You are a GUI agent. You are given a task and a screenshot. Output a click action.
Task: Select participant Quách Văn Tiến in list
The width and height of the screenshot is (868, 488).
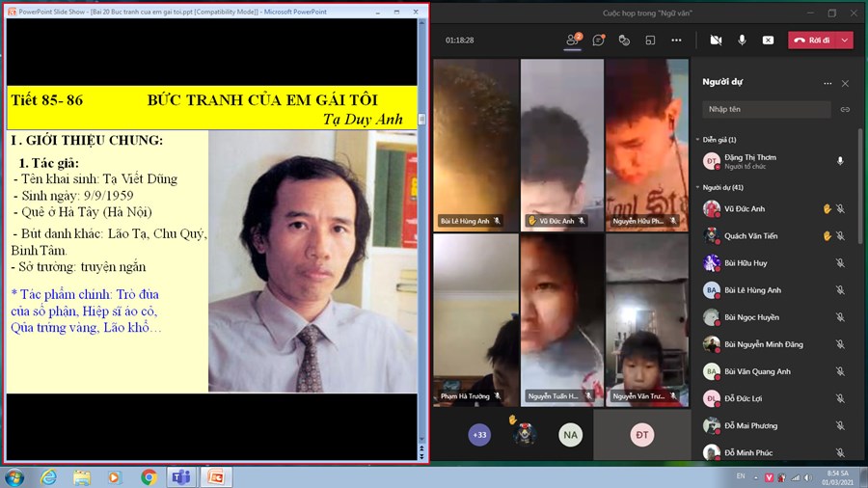pyautogui.click(x=751, y=236)
